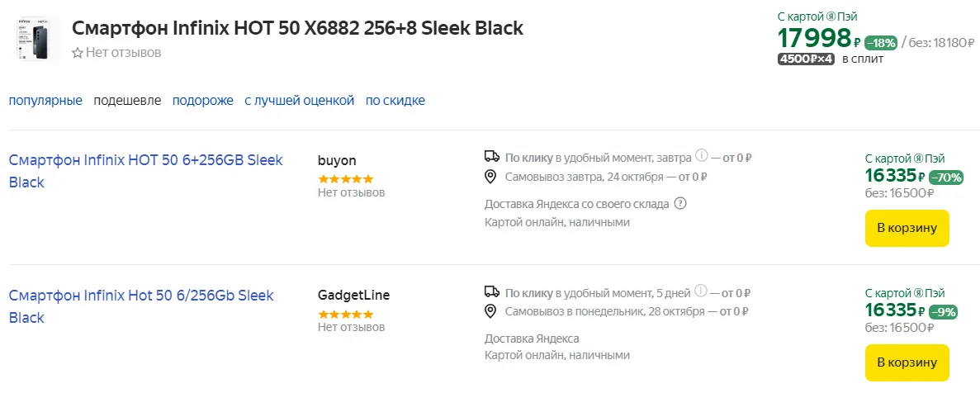Click the buyon five-star rating
The height and width of the screenshot is (393, 980).
345,178
